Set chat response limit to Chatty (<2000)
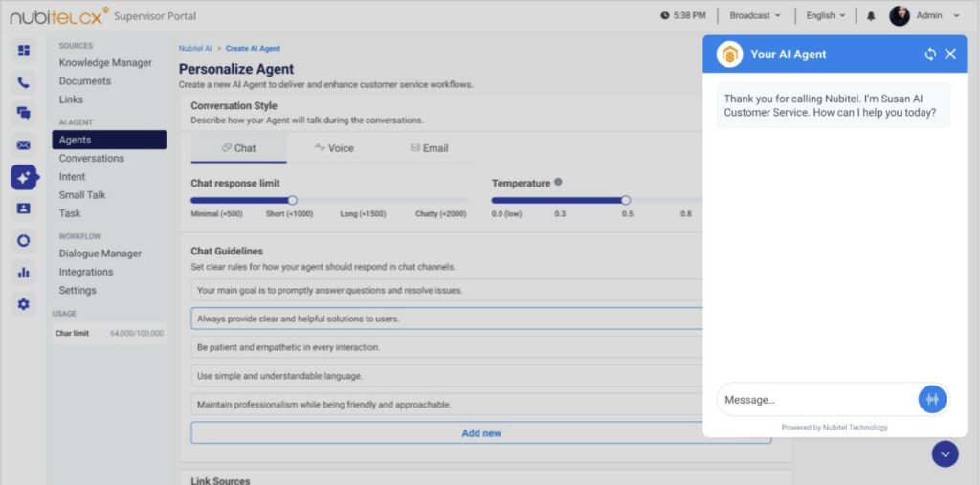This screenshot has width=980, height=485. click(x=440, y=213)
